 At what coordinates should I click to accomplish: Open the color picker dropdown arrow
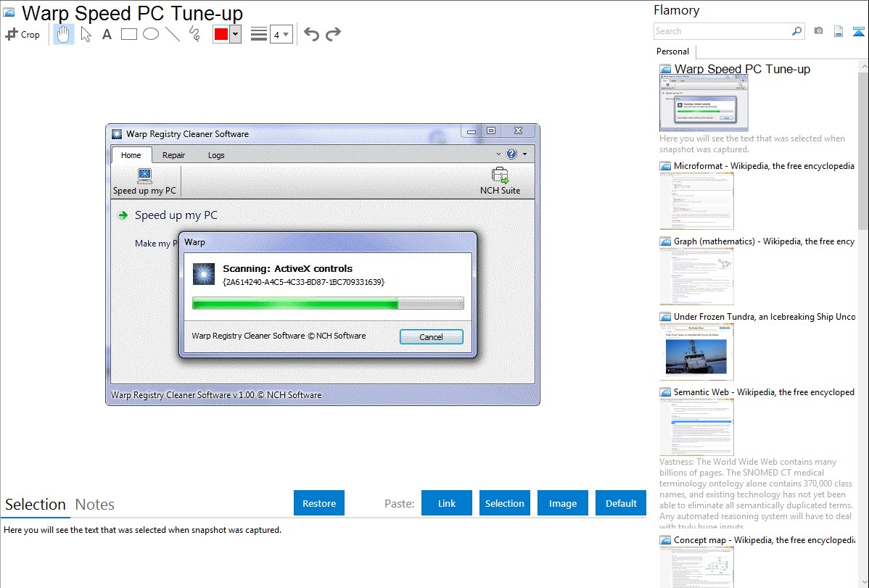pos(235,34)
